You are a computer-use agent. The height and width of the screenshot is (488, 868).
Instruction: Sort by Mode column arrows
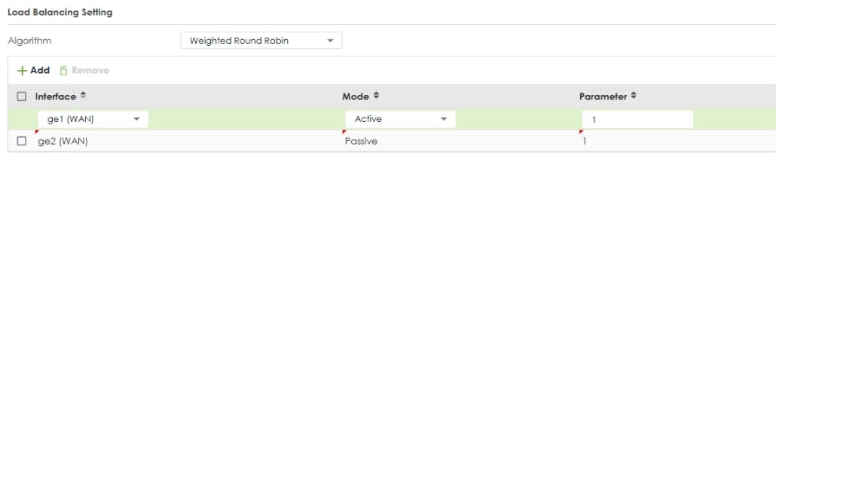pyautogui.click(x=376, y=95)
